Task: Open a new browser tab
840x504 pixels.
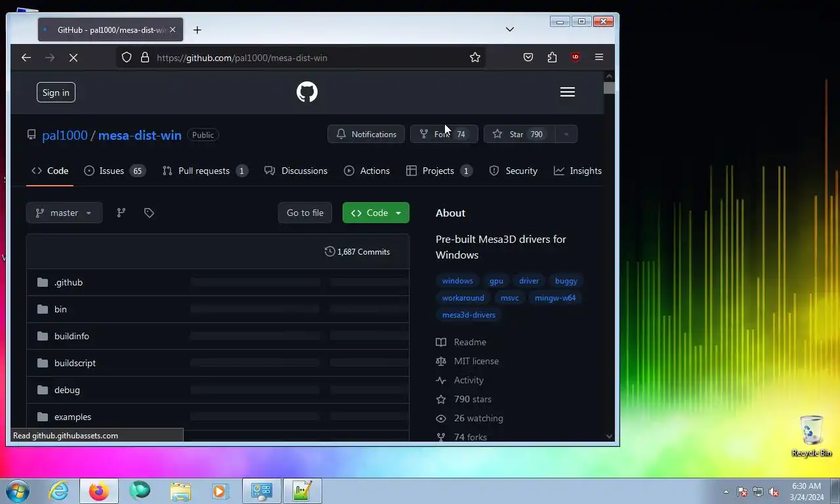Action: pyautogui.click(x=197, y=30)
